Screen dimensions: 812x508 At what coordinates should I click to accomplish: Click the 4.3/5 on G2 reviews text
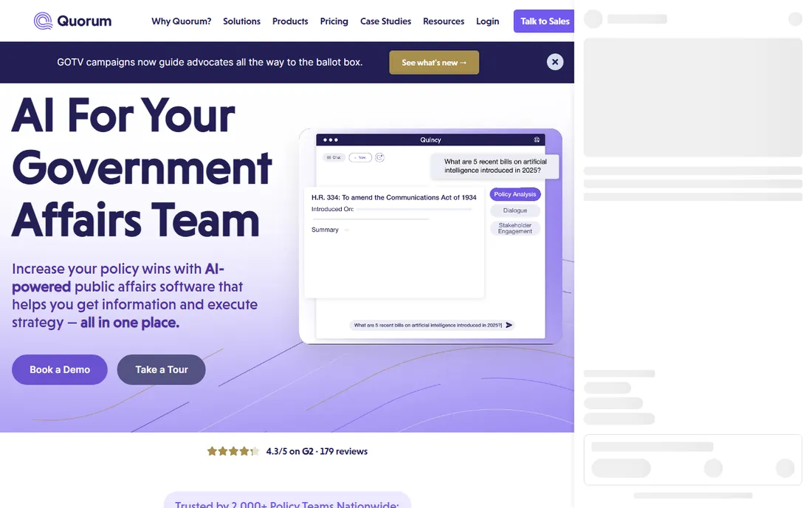(x=317, y=452)
